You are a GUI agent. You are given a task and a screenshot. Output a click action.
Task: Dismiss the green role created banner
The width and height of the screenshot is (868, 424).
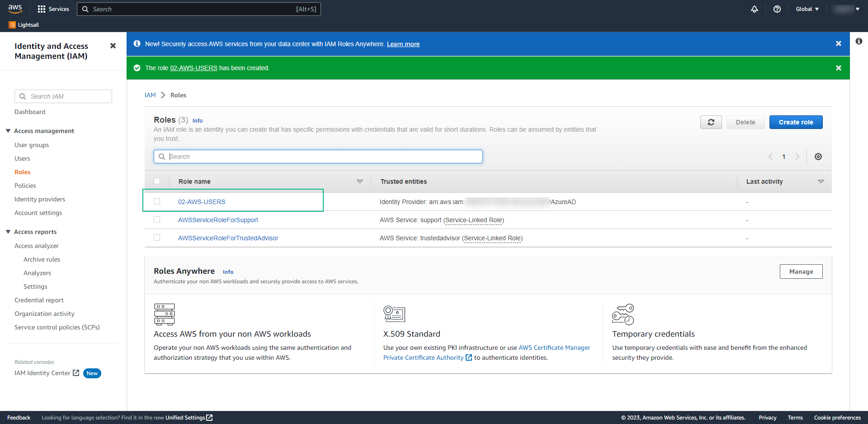(x=839, y=68)
